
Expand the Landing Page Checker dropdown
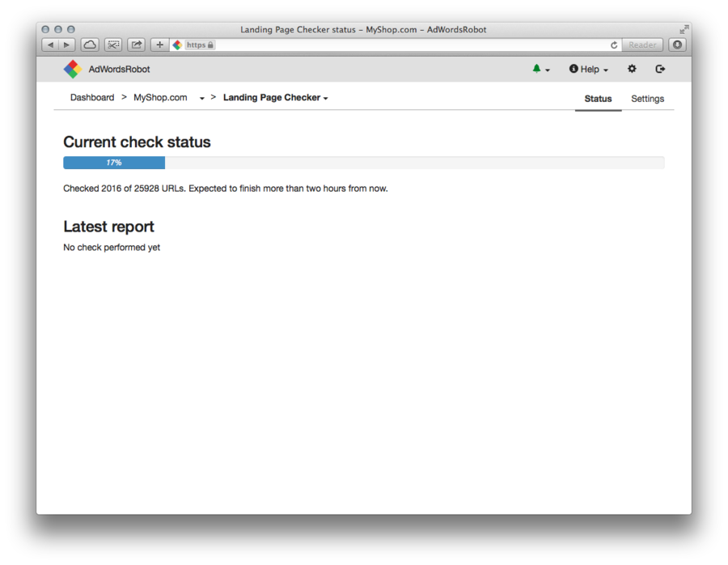point(276,98)
